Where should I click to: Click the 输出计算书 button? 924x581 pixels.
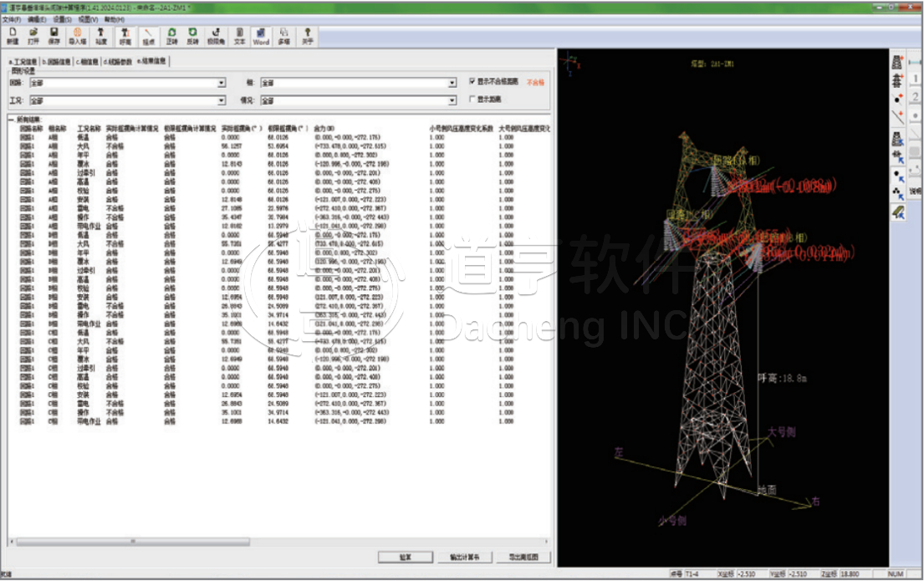[x=464, y=557]
